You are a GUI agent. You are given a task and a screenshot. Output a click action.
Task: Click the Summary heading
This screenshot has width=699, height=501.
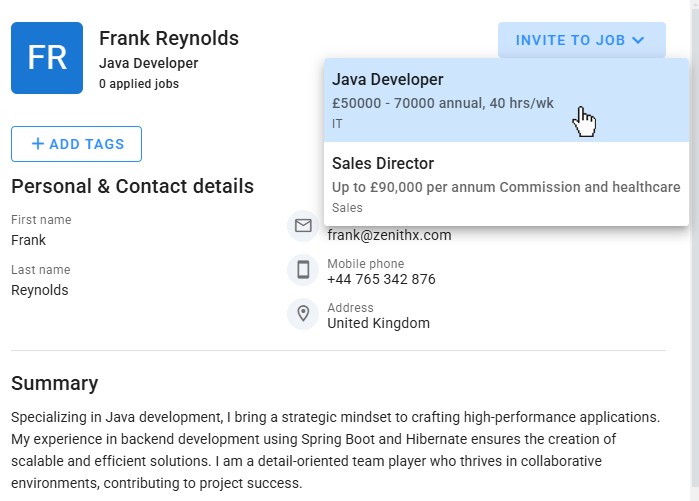click(x=54, y=383)
